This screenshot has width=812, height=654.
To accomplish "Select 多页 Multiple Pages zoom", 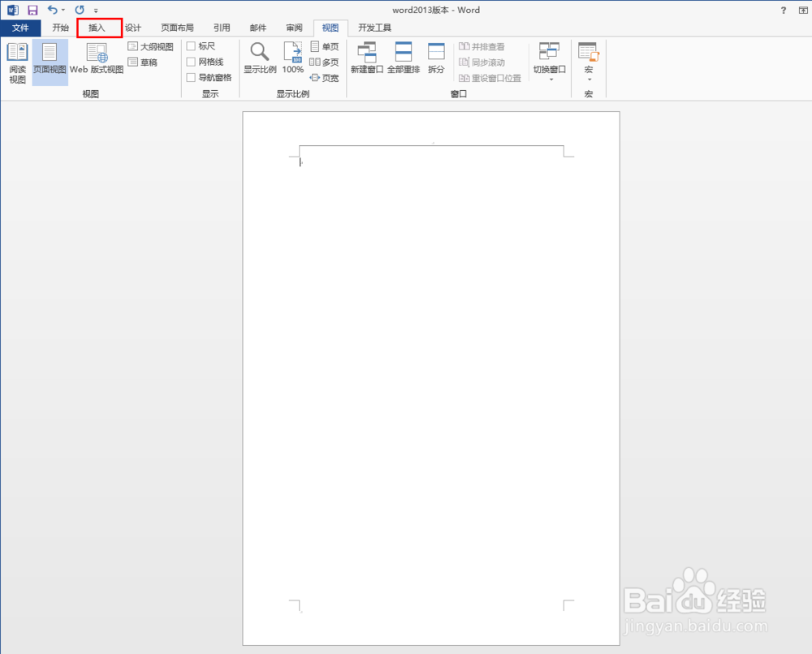I will (x=324, y=62).
